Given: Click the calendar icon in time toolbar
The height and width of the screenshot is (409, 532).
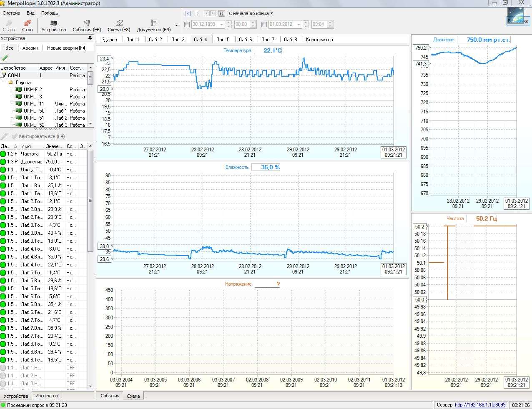Looking at the screenshot, I should [x=221, y=13].
